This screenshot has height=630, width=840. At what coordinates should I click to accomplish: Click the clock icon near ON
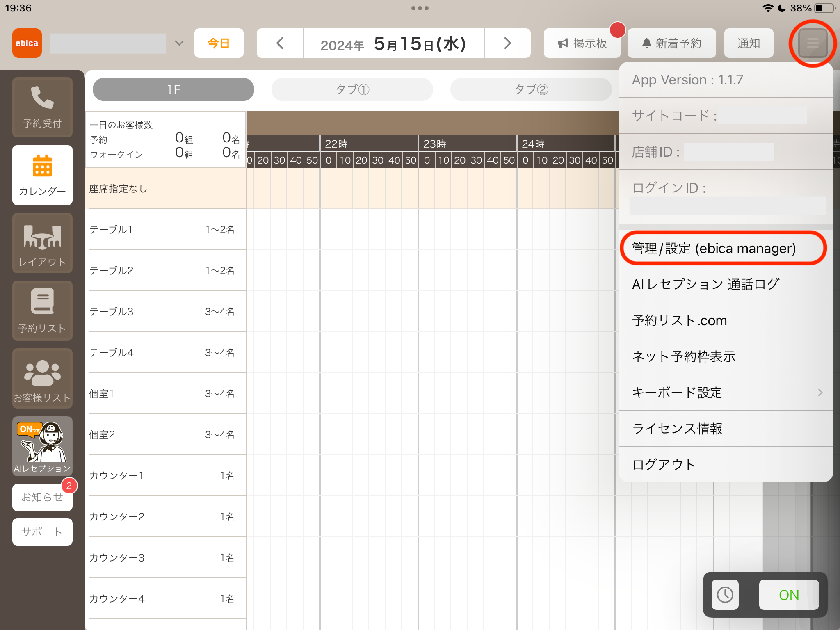click(x=725, y=595)
